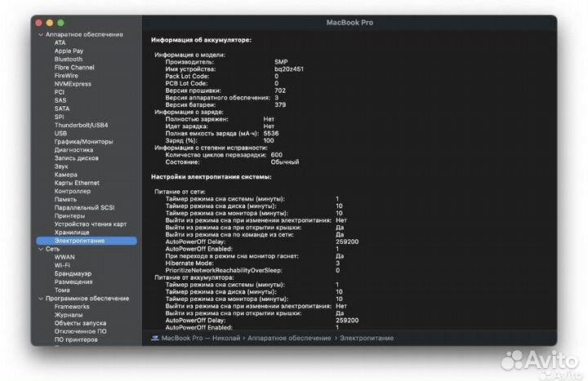Collapse the Программное обеспечение section
The width and height of the screenshot is (588, 381).
41,299
